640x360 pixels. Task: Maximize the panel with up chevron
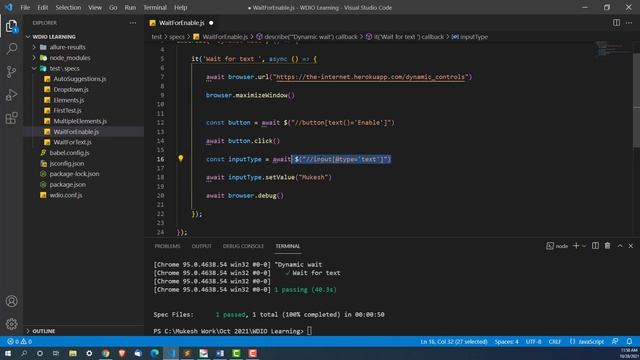coord(620,246)
